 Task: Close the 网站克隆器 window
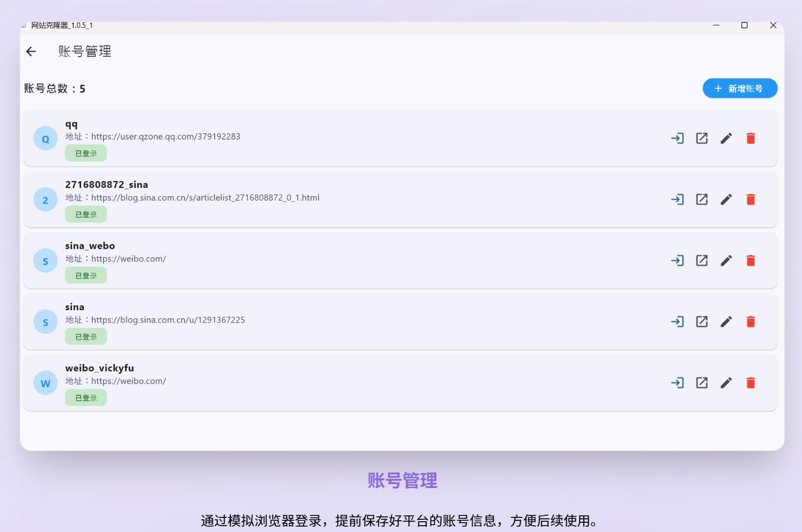pos(773,25)
